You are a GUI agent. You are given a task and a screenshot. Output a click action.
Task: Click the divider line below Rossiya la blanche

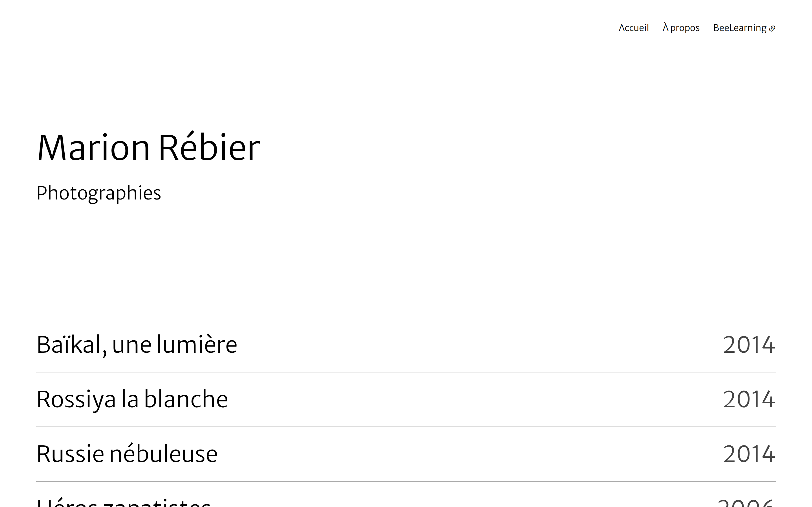tap(406, 427)
